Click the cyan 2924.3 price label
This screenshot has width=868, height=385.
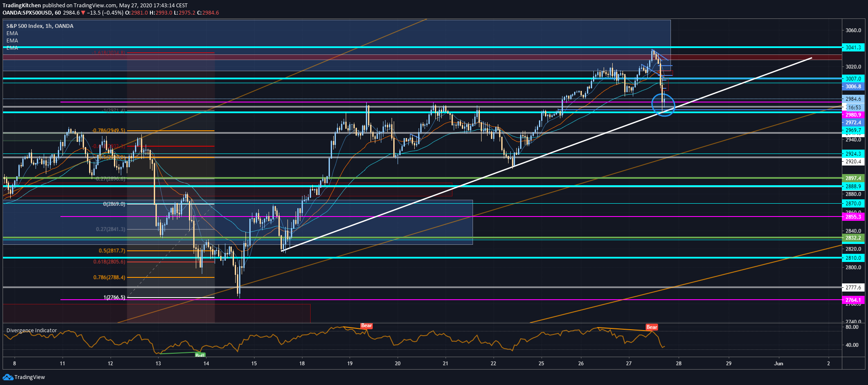(853, 153)
